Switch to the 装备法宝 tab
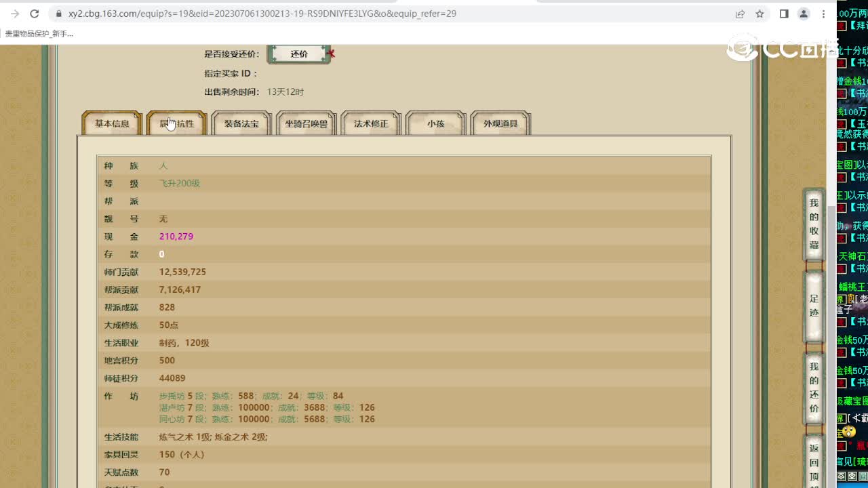Screen dimensions: 868x488 (241, 124)
